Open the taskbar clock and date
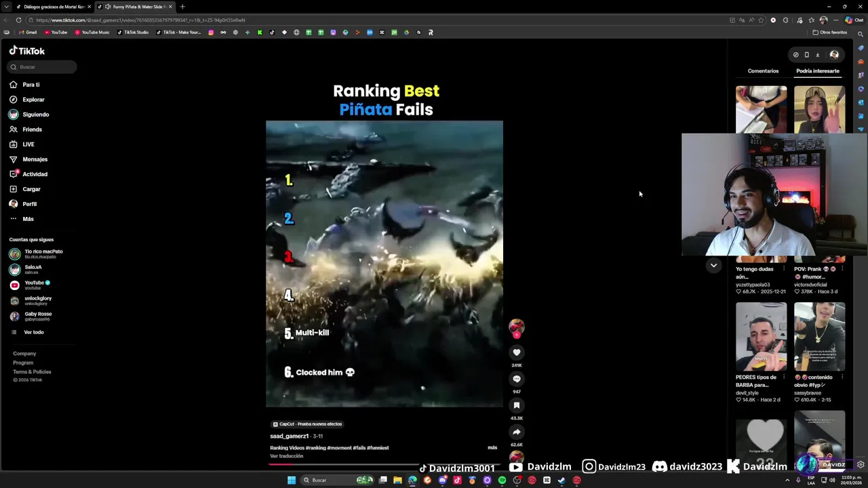The image size is (868, 488). tap(851, 480)
